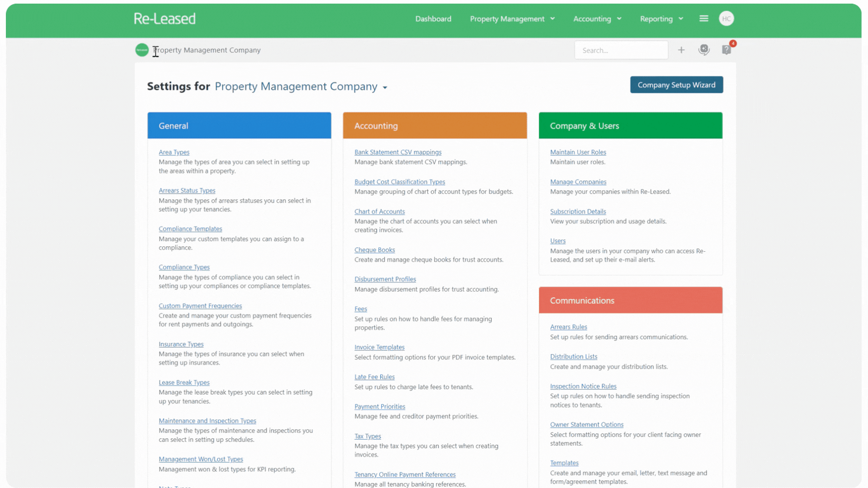Open Users settings link
868x488 pixels.
(x=557, y=241)
